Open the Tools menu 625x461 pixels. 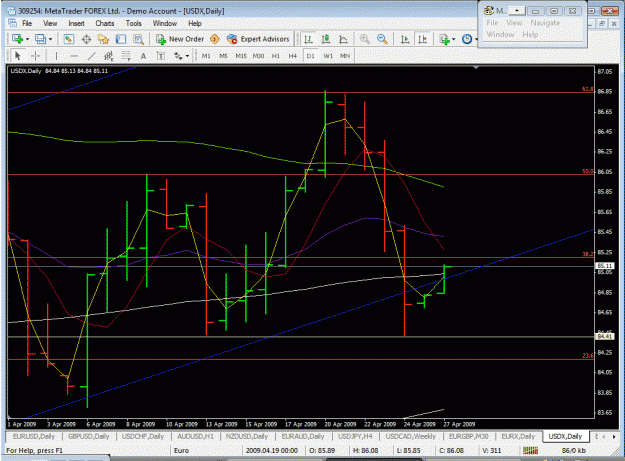tap(134, 24)
